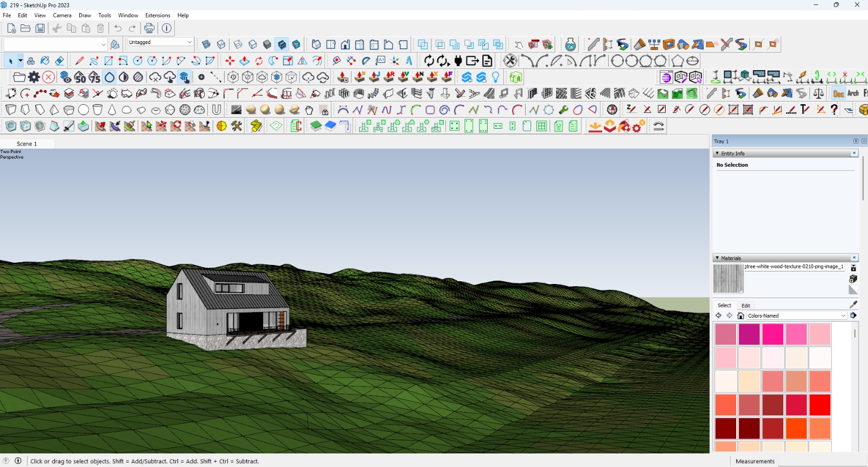
Task: Toggle the highlighted water drop icon
Action: pyautogui.click(x=110, y=77)
